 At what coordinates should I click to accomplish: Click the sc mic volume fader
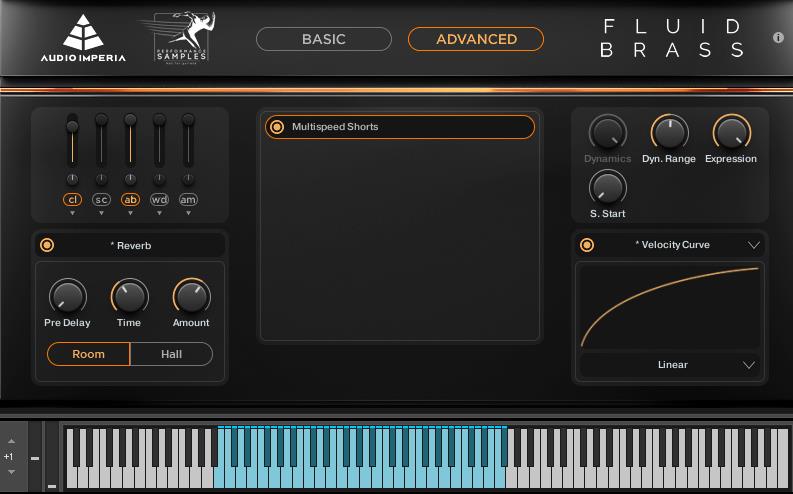point(101,141)
